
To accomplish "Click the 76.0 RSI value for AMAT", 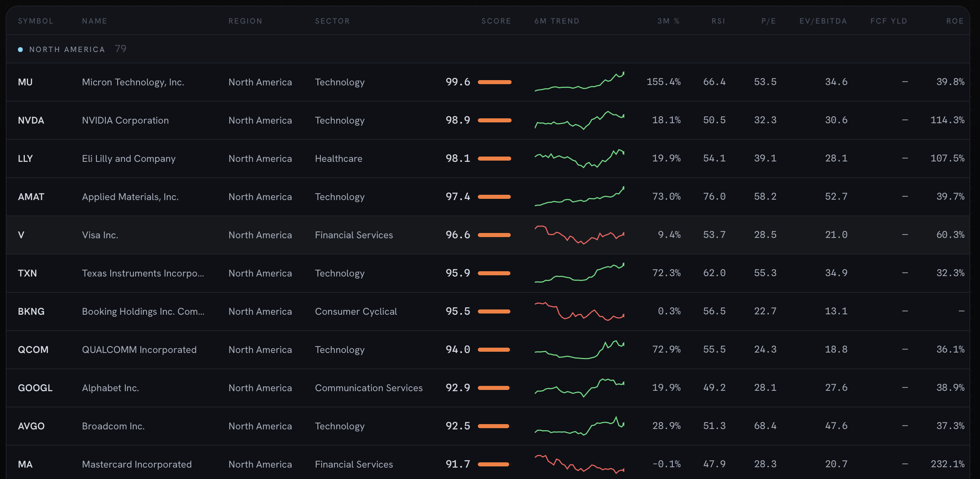I will pos(714,196).
